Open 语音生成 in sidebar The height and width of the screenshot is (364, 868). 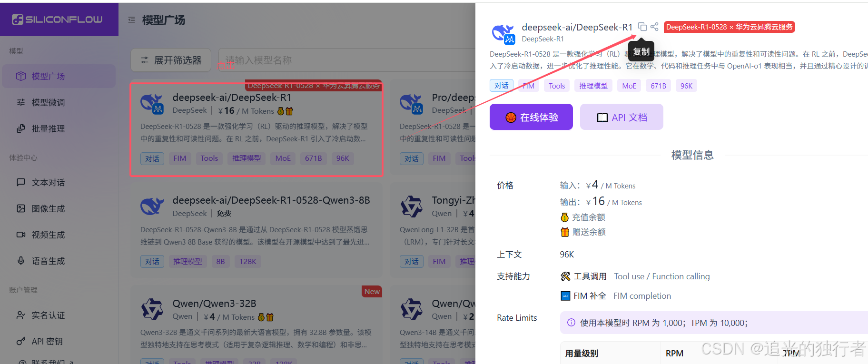[x=59, y=261]
